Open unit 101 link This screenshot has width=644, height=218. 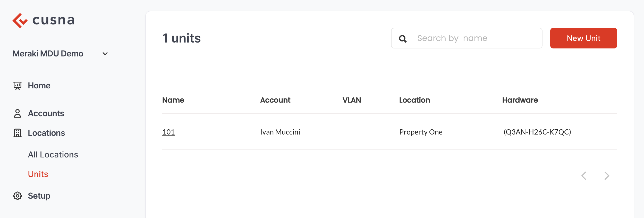[x=168, y=132]
